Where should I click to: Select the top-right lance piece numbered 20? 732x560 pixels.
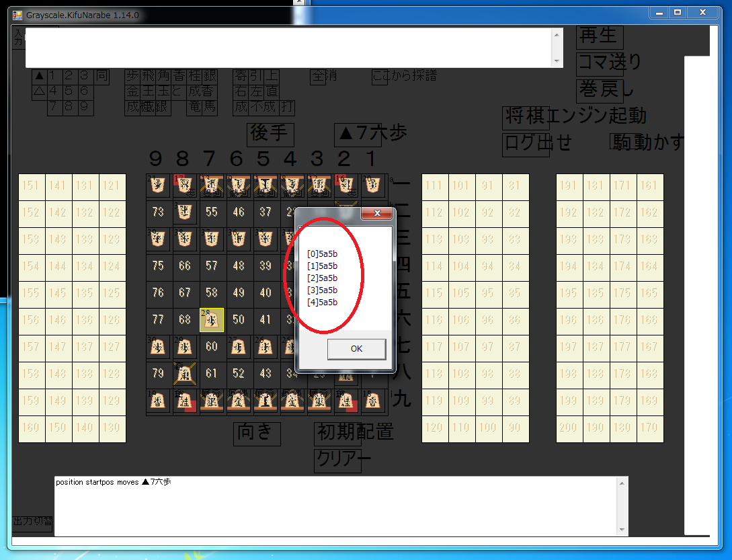tap(373, 186)
